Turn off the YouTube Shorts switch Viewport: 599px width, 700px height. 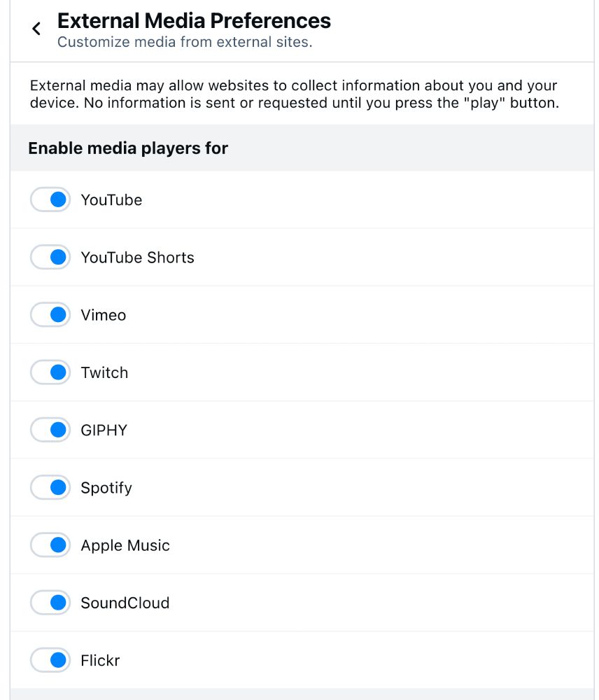(50, 257)
